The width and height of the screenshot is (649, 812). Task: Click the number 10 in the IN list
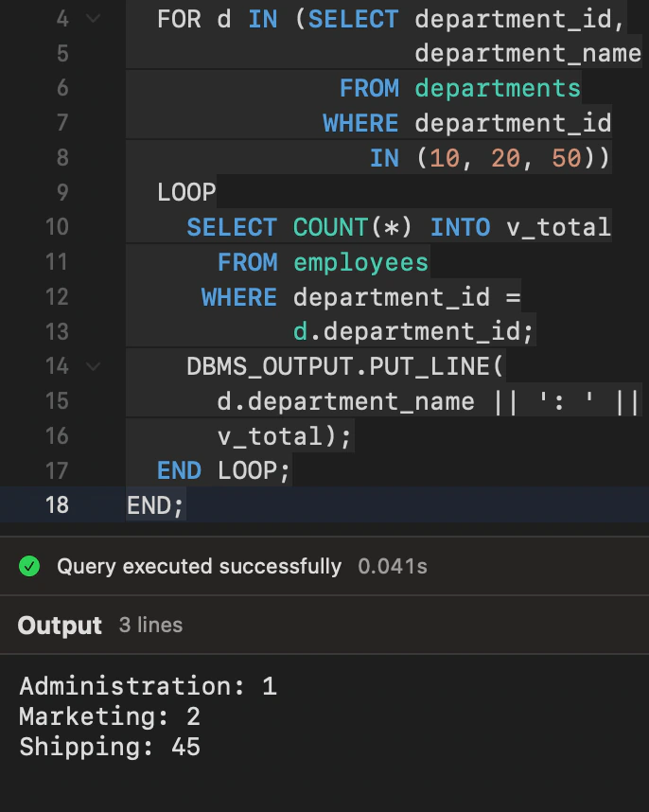[x=445, y=158]
